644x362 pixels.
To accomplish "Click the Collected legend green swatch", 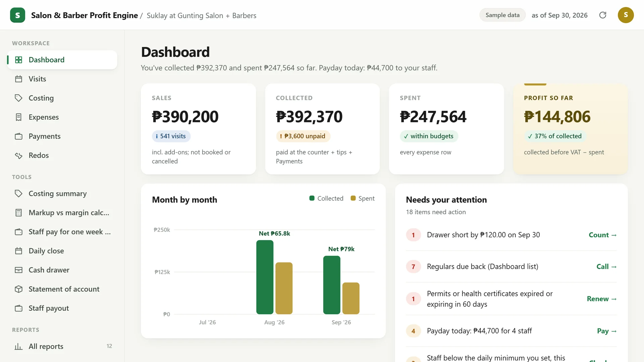I will tap(312, 198).
